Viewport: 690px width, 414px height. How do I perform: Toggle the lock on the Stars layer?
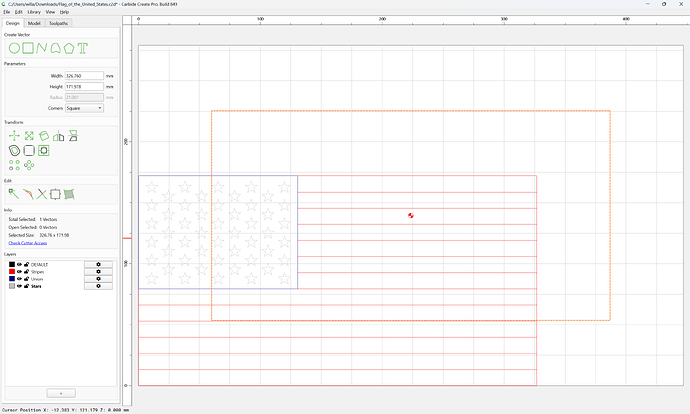tap(26, 286)
